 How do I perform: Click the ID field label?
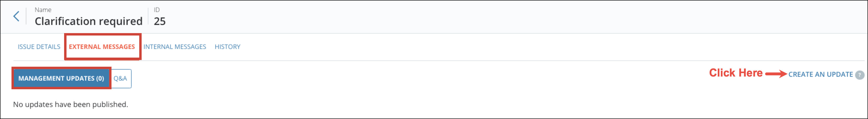[x=157, y=10]
